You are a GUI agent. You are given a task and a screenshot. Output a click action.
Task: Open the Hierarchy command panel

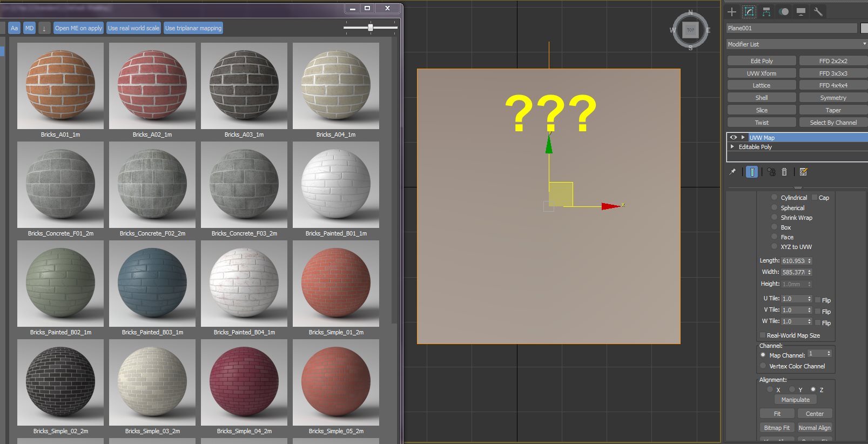(x=766, y=12)
